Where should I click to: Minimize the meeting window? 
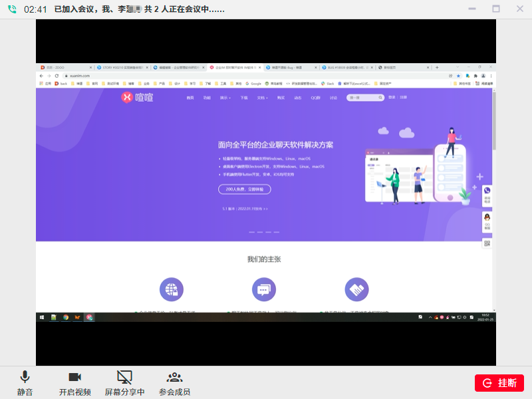(x=472, y=9)
